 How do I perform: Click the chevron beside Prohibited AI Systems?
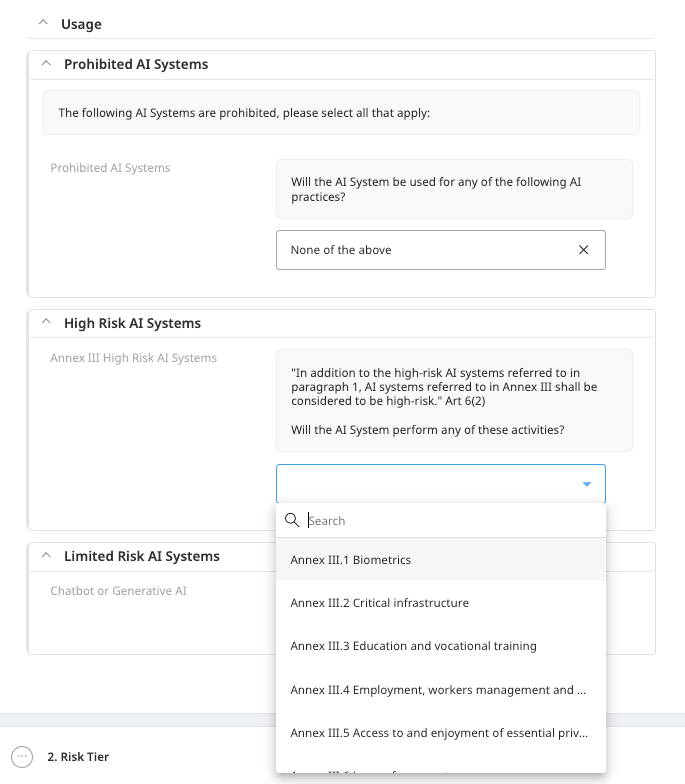tap(45, 64)
